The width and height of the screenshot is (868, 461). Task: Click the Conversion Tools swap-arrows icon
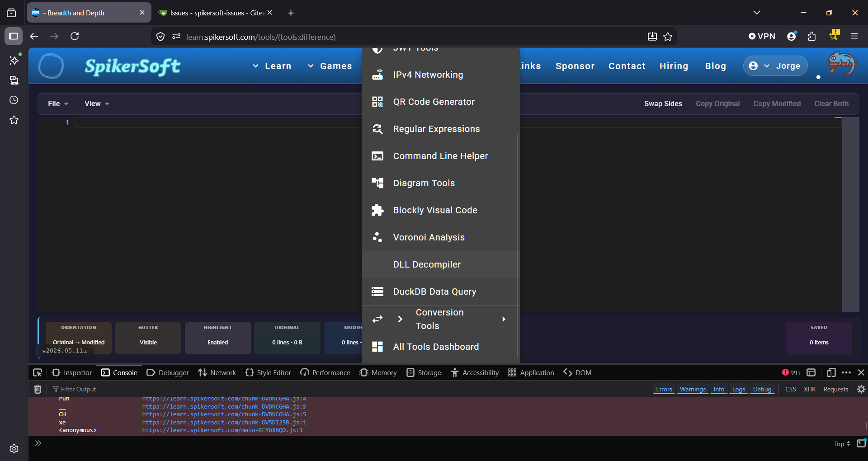tap(377, 319)
